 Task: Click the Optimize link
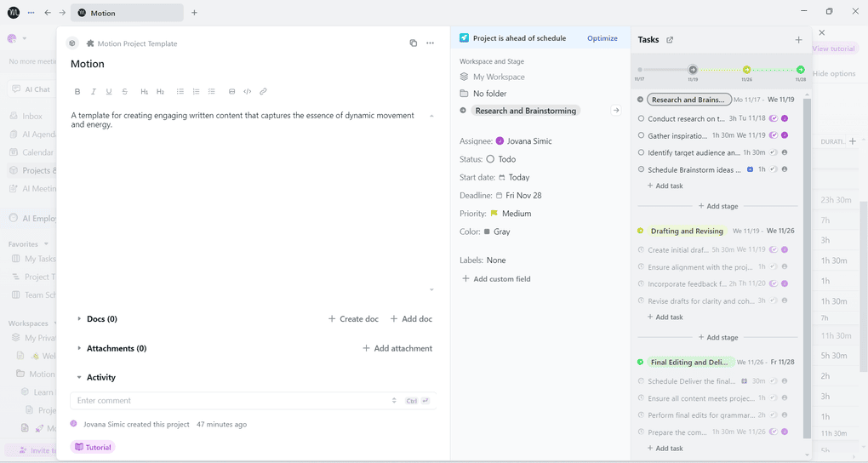[x=602, y=38]
